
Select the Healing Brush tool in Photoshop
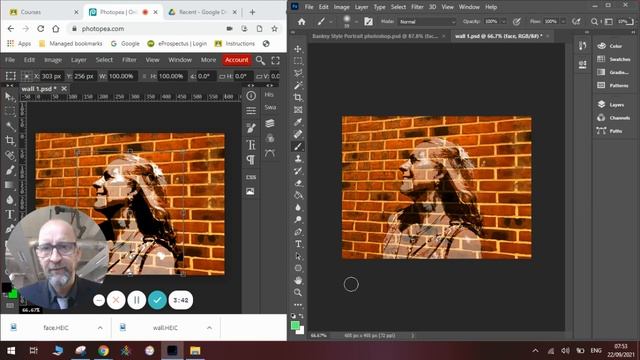[x=298, y=134]
